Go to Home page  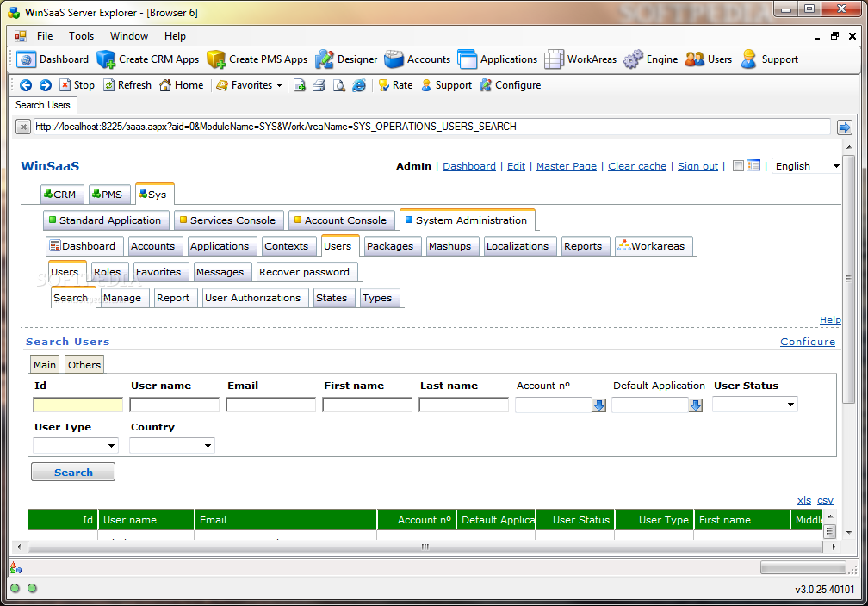click(x=182, y=85)
